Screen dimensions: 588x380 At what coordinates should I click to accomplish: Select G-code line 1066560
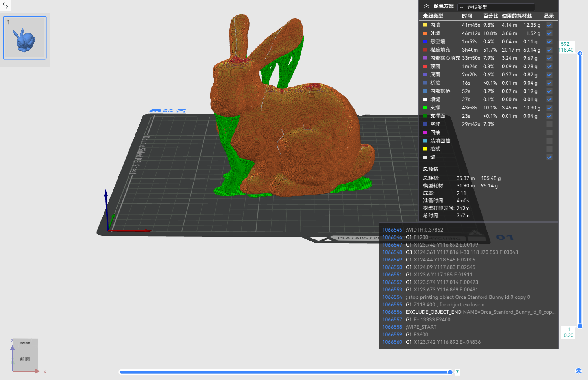coord(469,342)
